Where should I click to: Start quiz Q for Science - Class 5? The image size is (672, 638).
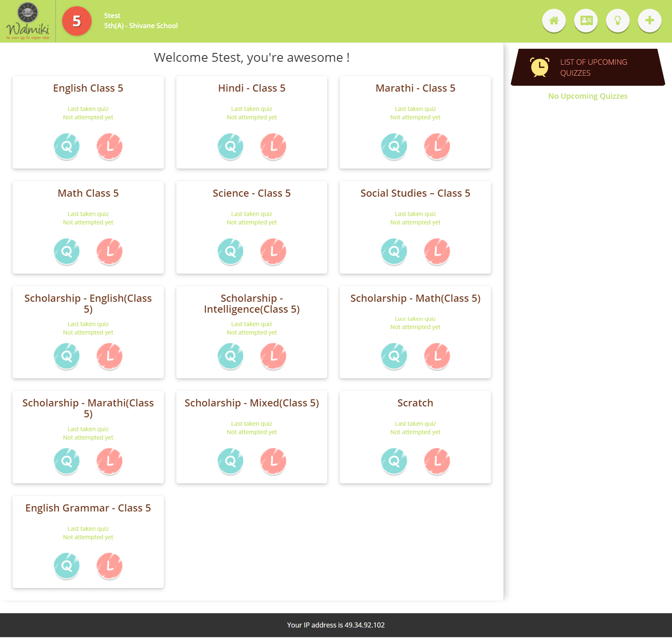pyautogui.click(x=231, y=251)
